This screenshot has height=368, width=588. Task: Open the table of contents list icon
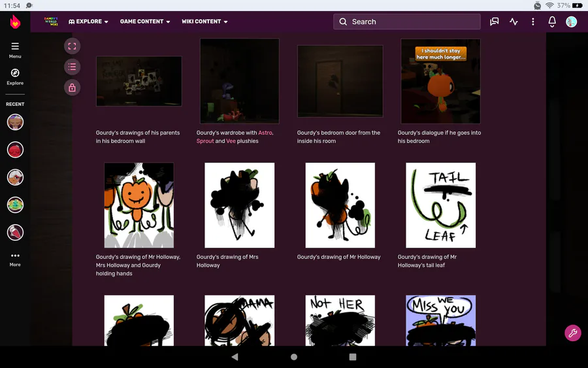72,67
